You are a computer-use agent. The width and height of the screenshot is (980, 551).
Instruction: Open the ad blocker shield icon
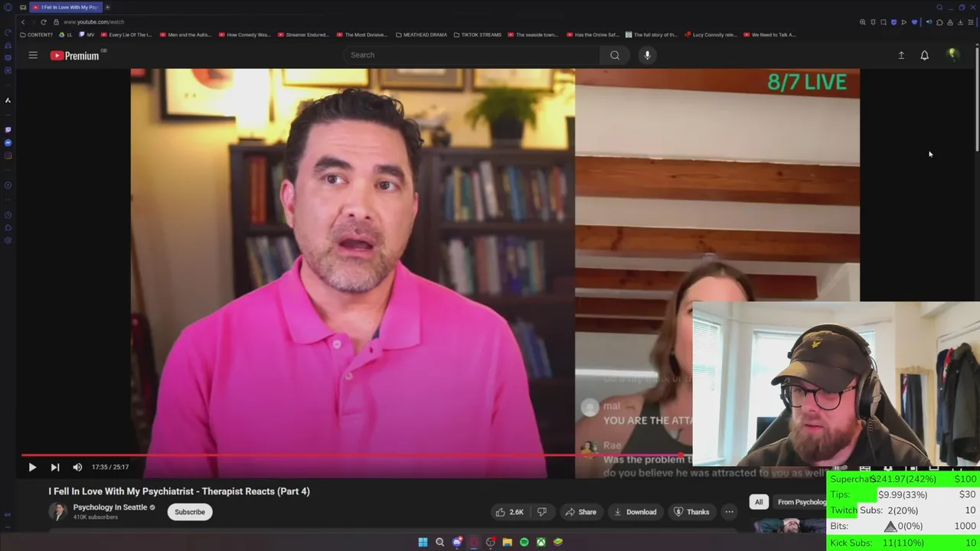[893, 22]
